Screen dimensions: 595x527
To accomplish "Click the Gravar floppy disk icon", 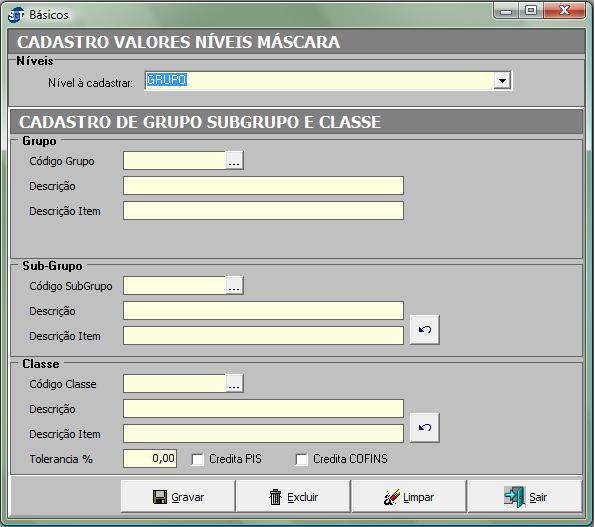I will (160, 497).
